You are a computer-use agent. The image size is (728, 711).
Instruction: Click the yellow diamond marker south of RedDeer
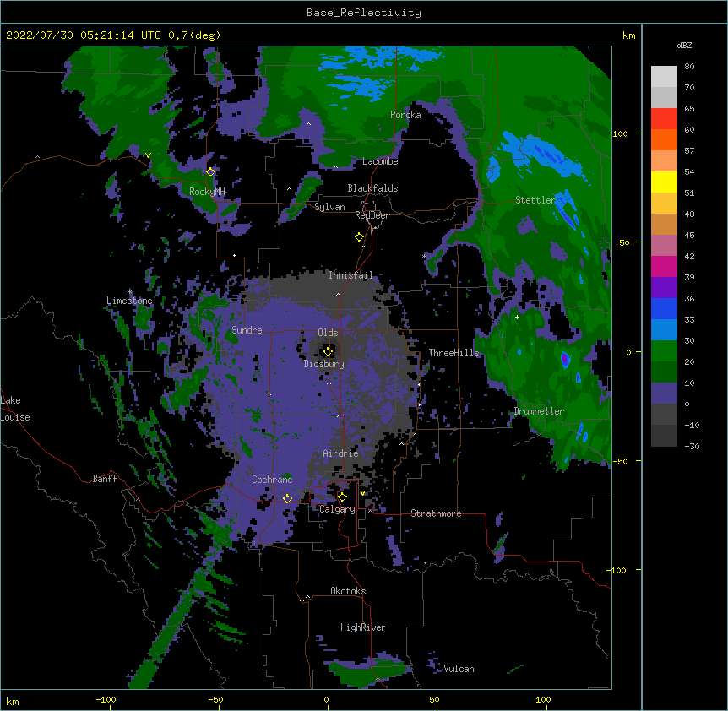(359, 237)
